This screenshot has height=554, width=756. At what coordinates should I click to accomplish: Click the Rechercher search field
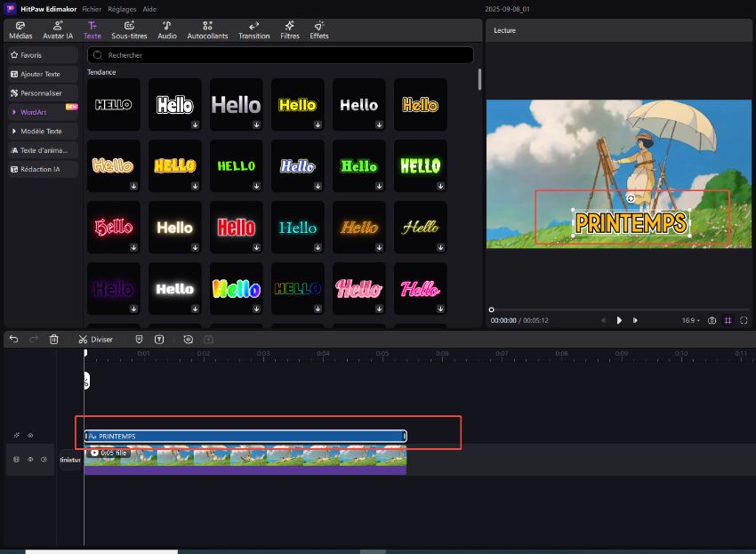pyautogui.click(x=280, y=55)
